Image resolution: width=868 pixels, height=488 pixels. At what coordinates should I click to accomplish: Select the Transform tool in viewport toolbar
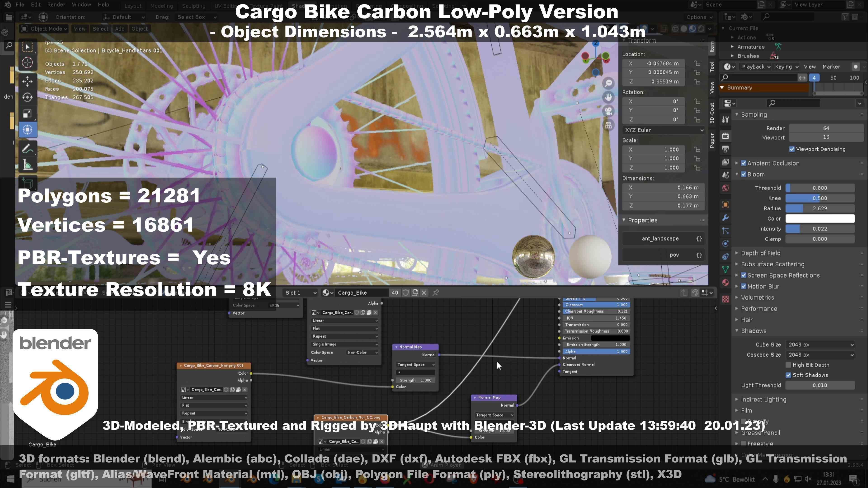point(28,130)
